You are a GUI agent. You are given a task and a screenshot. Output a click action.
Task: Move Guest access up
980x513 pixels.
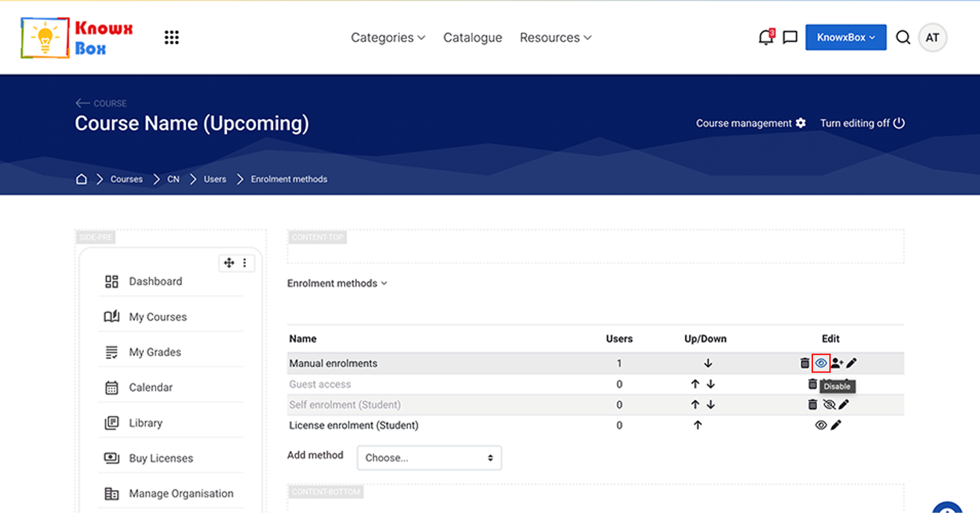[695, 384]
